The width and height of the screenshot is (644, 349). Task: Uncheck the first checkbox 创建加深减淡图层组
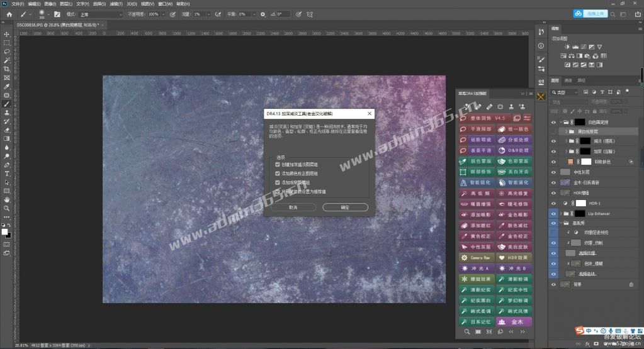pos(278,165)
